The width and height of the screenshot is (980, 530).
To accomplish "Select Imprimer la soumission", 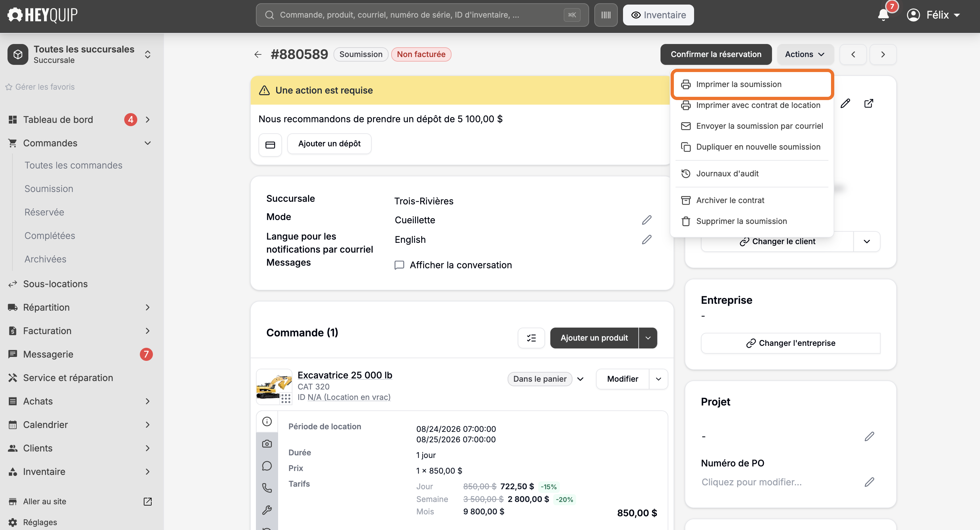I will pos(752,84).
